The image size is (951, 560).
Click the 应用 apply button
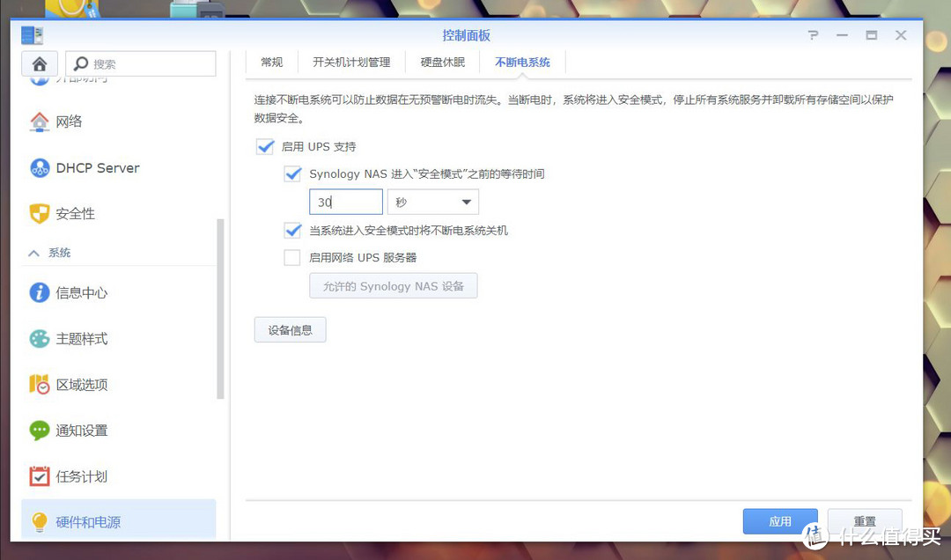[x=780, y=521]
